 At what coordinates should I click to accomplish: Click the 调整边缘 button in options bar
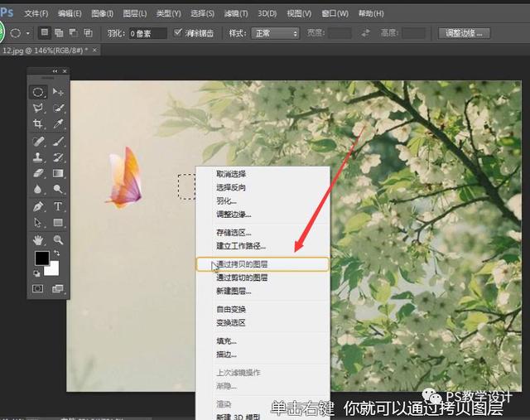464,33
